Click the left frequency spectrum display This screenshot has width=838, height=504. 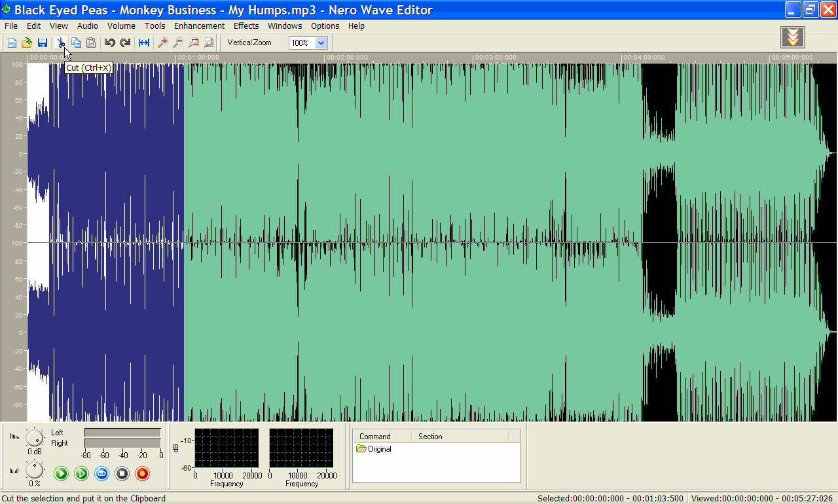point(227,448)
